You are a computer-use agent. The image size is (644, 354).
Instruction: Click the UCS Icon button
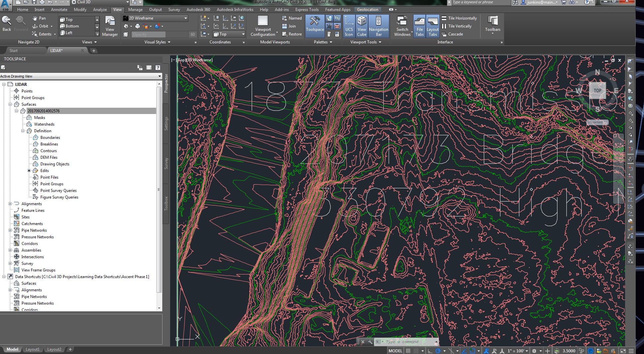(x=349, y=26)
